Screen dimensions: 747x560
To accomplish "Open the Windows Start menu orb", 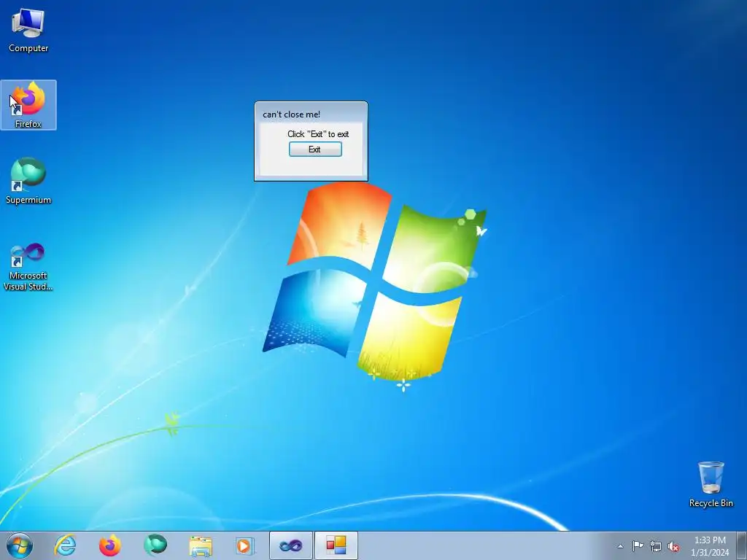I will [20, 545].
